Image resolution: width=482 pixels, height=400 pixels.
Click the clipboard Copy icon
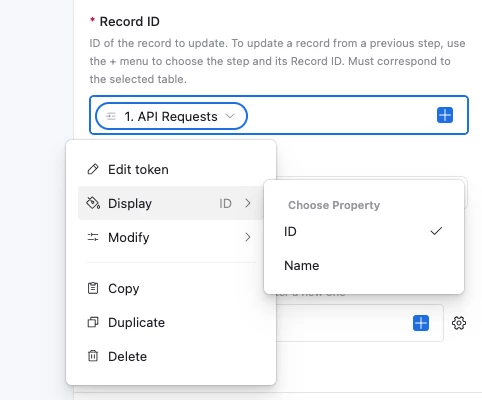point(93,288)
